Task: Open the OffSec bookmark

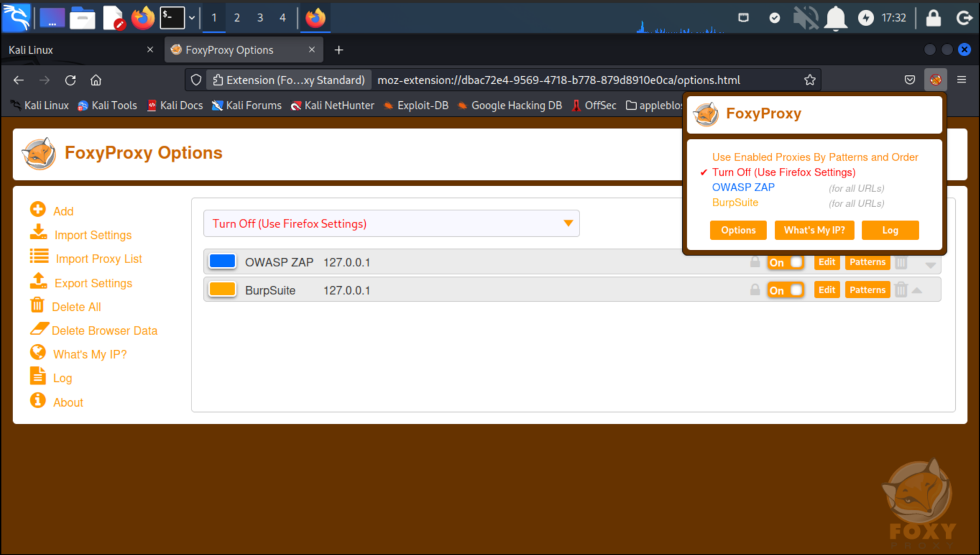Action: (594, 105)
